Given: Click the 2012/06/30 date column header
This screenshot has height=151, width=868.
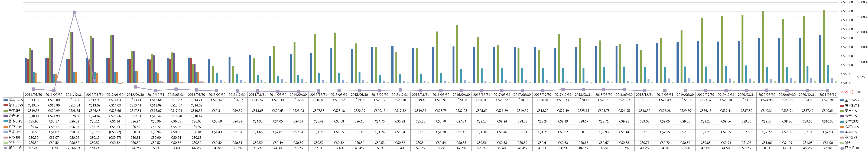Looking at the screenshot, I should tap(115, 95).
